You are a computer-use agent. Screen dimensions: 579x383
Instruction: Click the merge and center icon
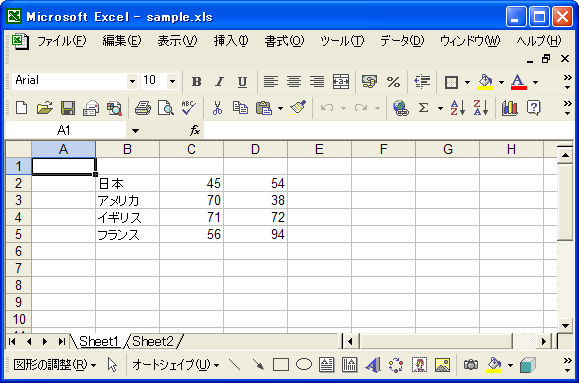click(340, 81)
